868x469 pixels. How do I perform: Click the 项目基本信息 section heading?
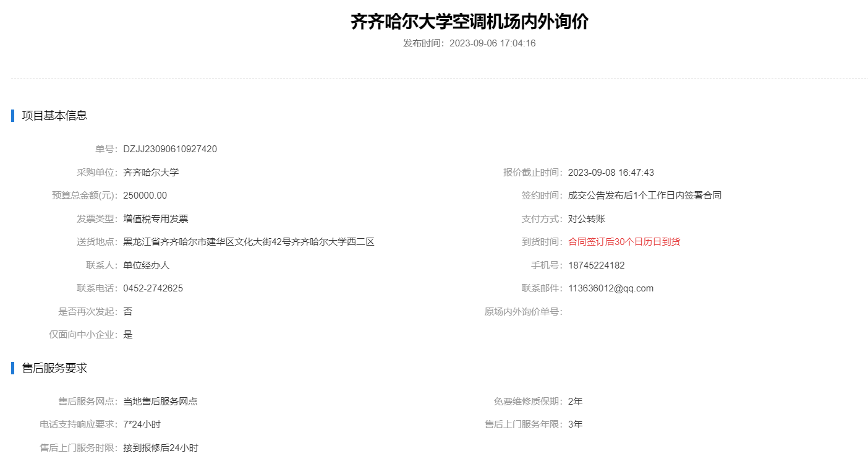coord(54,115)
